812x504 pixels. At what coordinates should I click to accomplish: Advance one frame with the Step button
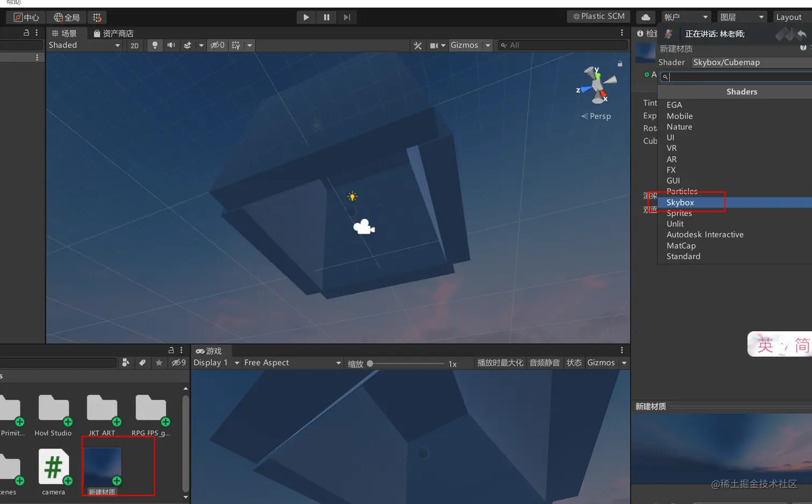point(347,17)
